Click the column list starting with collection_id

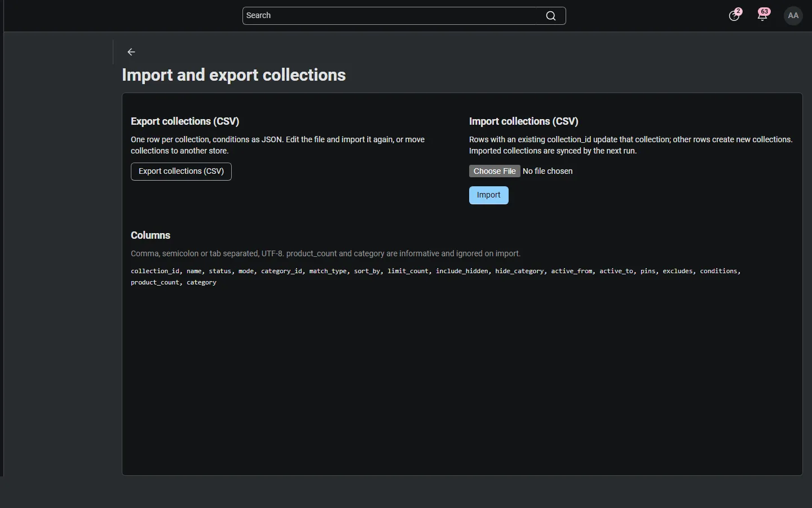coord(435,277)
